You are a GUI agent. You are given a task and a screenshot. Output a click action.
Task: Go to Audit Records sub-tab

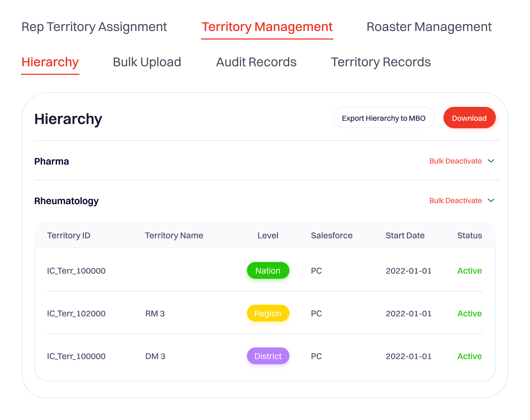coord(256,62)
